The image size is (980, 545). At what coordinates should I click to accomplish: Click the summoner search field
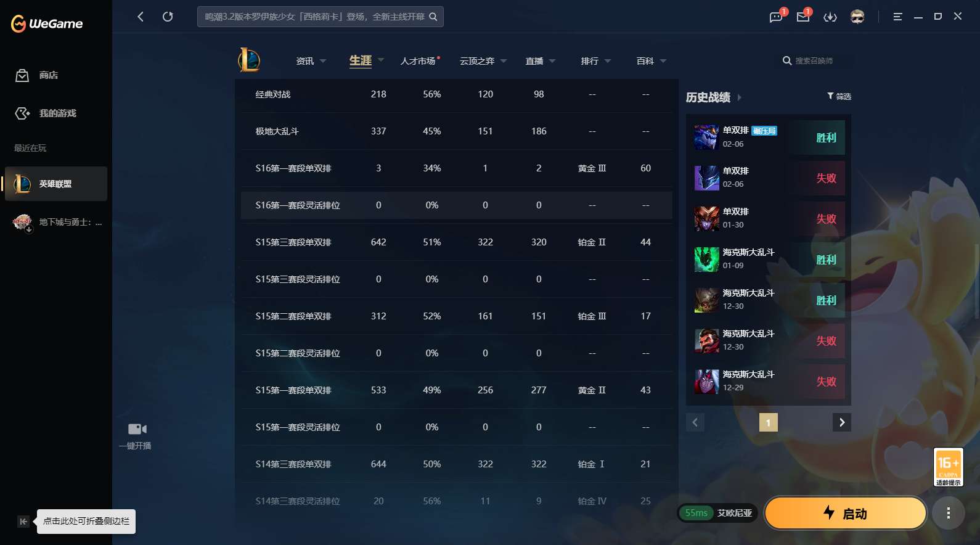814,61
